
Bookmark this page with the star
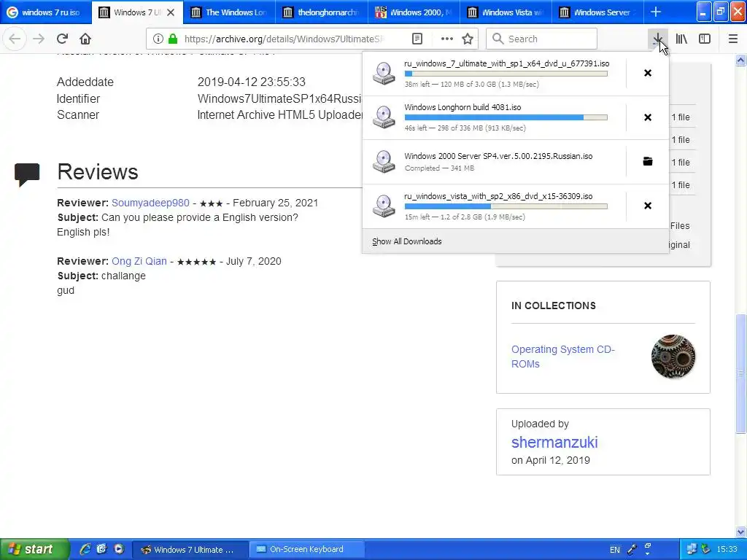(x=468, y=39)
